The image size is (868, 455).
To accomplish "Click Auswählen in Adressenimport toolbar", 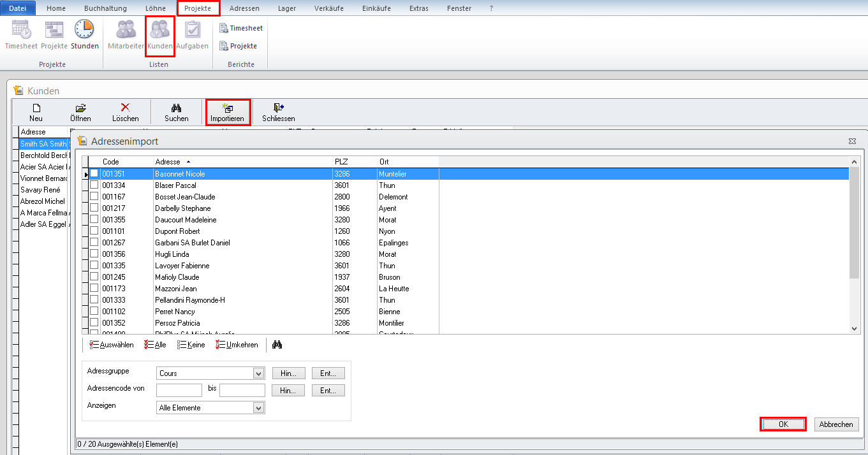I will [112, 345].
